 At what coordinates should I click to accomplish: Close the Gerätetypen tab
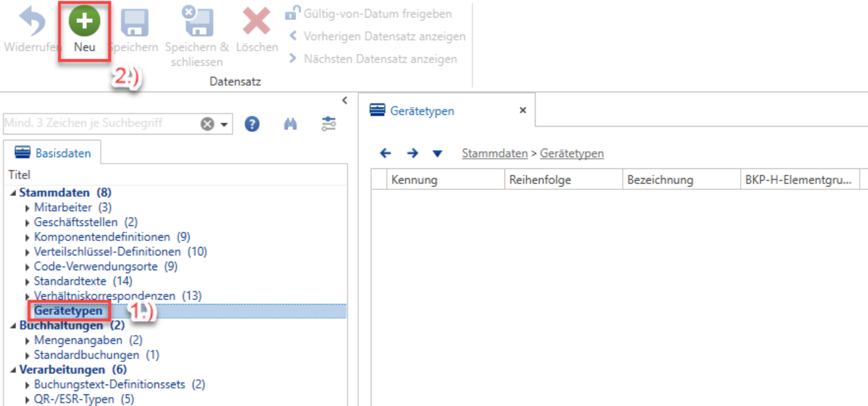(x=523, y=110)
